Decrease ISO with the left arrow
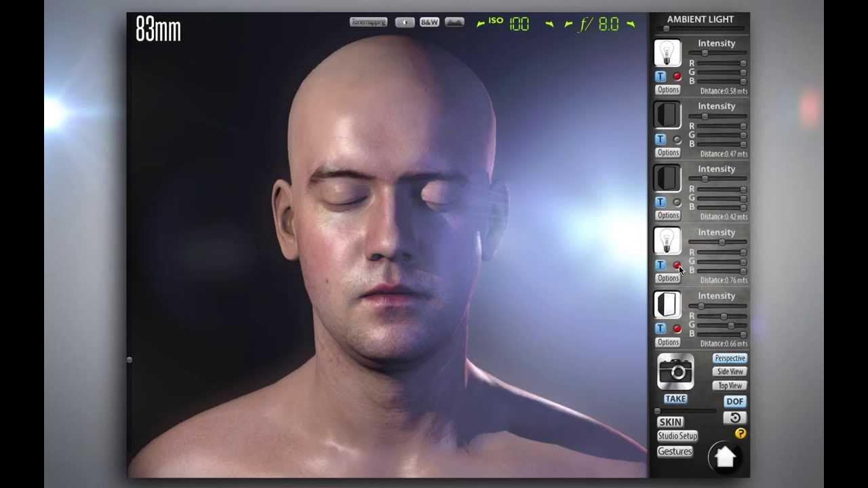This screenshot has width=868, height=488. 481,24
